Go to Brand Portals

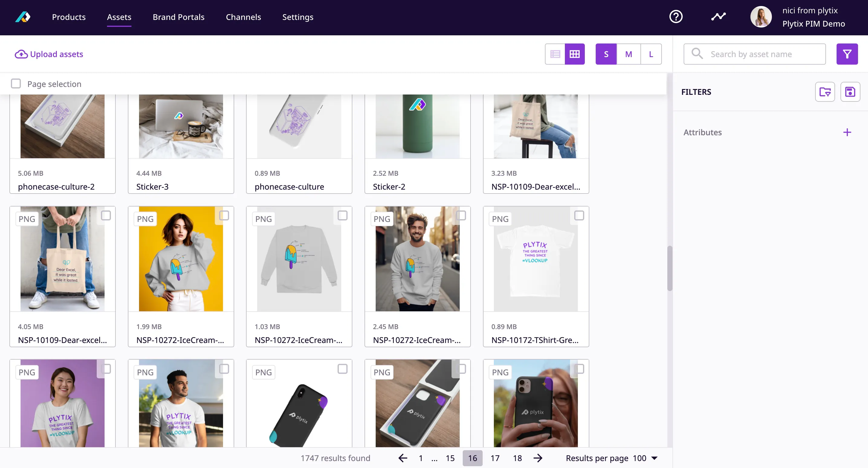tap(179, 17)
